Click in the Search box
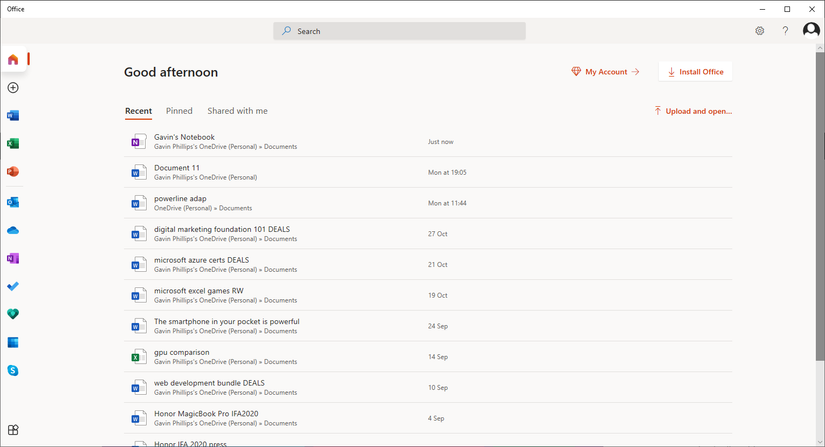Viewport: 825px width, 447px height. coord(399,31)
